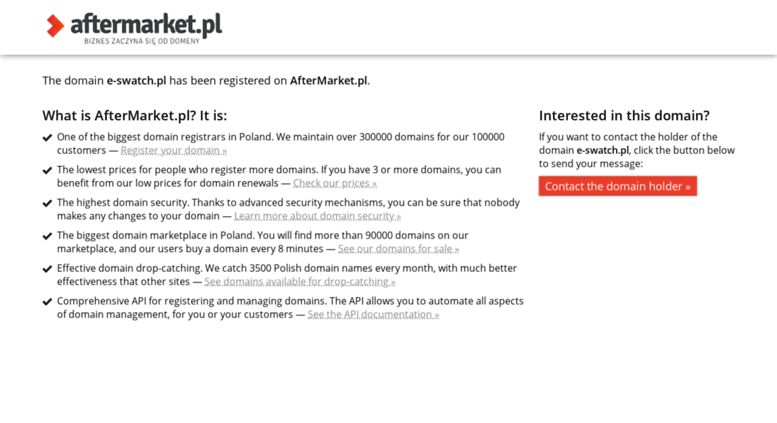This screenshot has width=777, height=423.
Task: Follow the 'Register your domain' link
Action: [173, 150]
